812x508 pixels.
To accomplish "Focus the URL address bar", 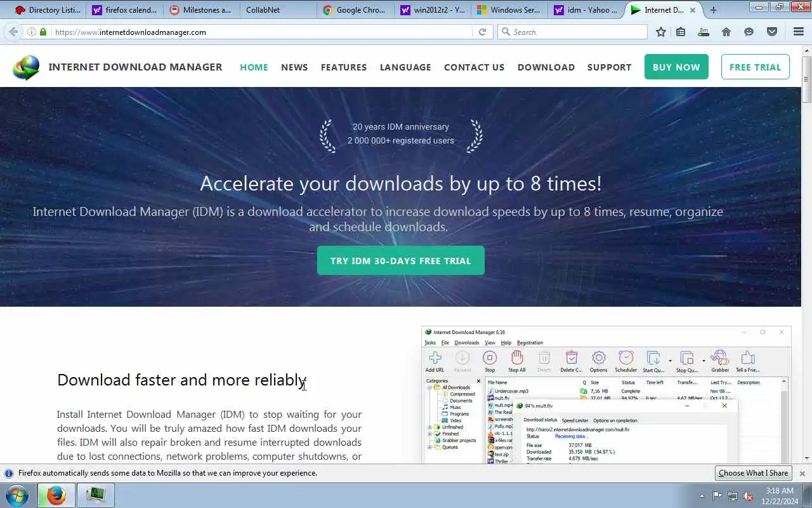I will [261, 32].
